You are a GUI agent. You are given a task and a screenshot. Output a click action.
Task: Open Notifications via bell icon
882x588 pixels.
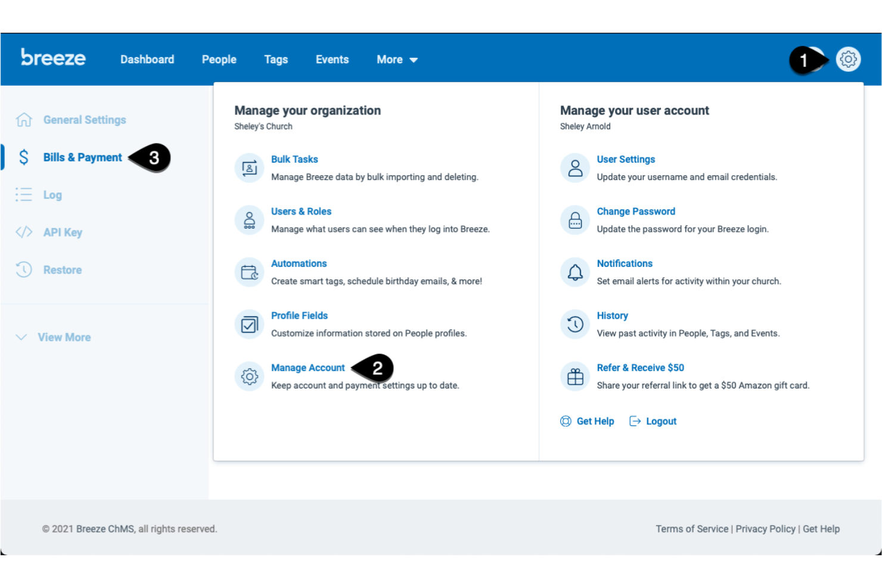574,272
